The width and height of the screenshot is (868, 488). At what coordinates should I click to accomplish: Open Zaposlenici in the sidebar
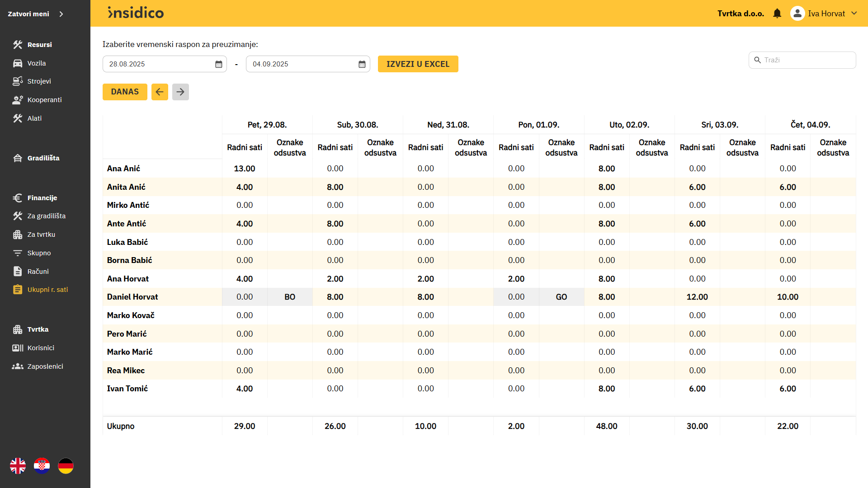pos(45,366)
